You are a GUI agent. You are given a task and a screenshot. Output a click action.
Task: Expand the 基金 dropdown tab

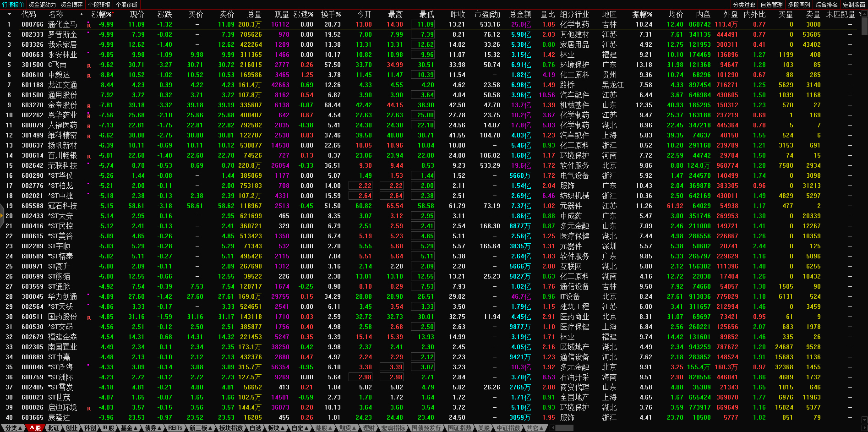tap(129, 428)
